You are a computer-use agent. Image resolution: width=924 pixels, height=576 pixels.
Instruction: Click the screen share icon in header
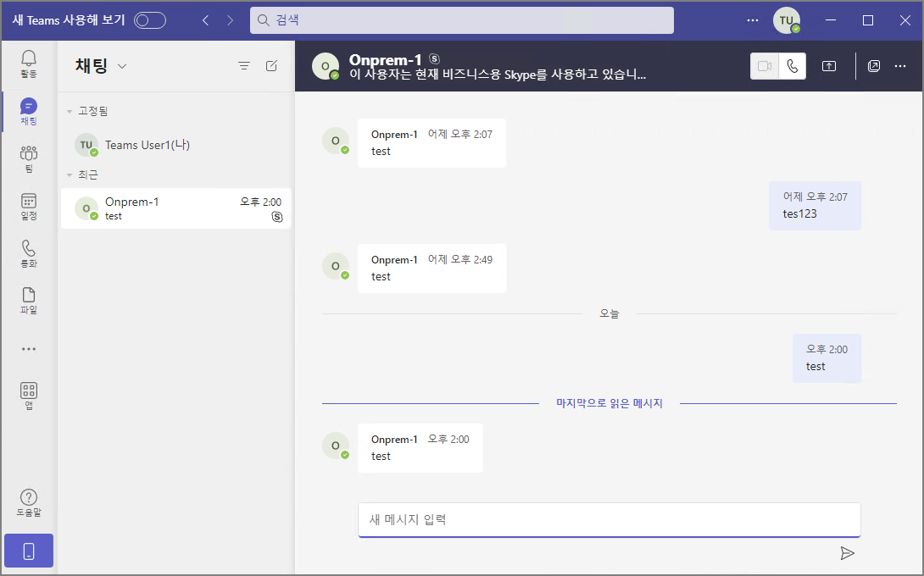(829, 66)
